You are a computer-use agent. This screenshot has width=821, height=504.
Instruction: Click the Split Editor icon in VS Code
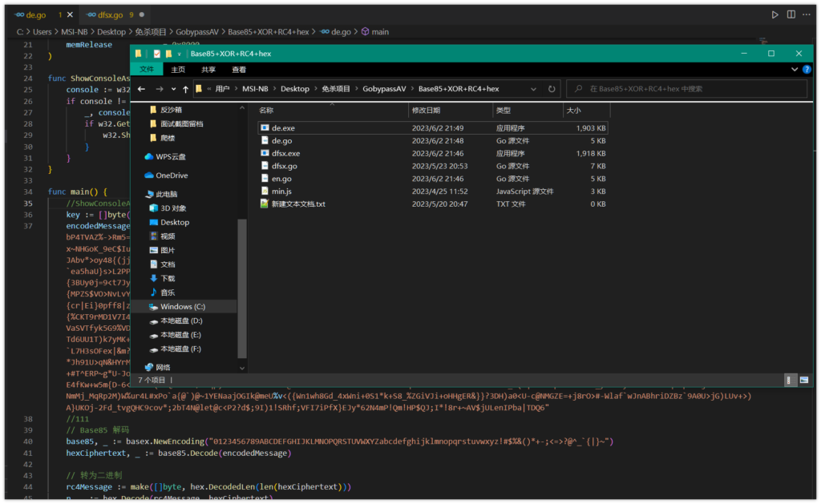pyautogui.click(x=791, y=14)
